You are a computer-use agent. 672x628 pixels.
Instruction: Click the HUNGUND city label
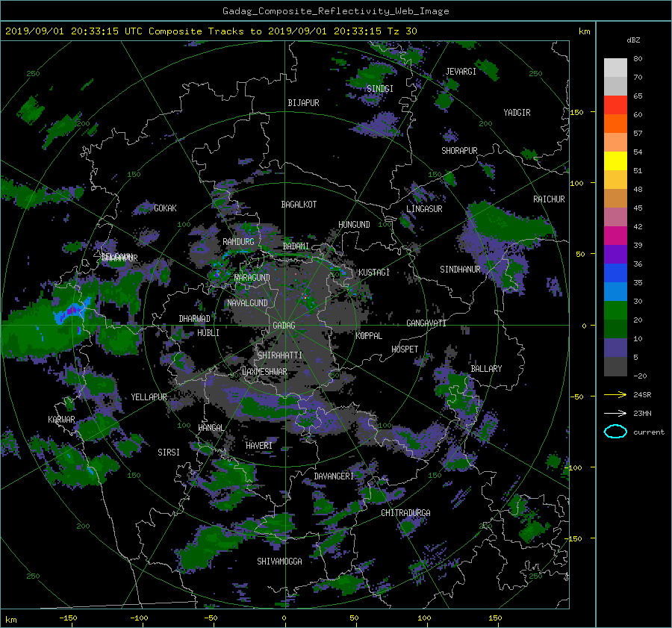click(x=354, y=225)
